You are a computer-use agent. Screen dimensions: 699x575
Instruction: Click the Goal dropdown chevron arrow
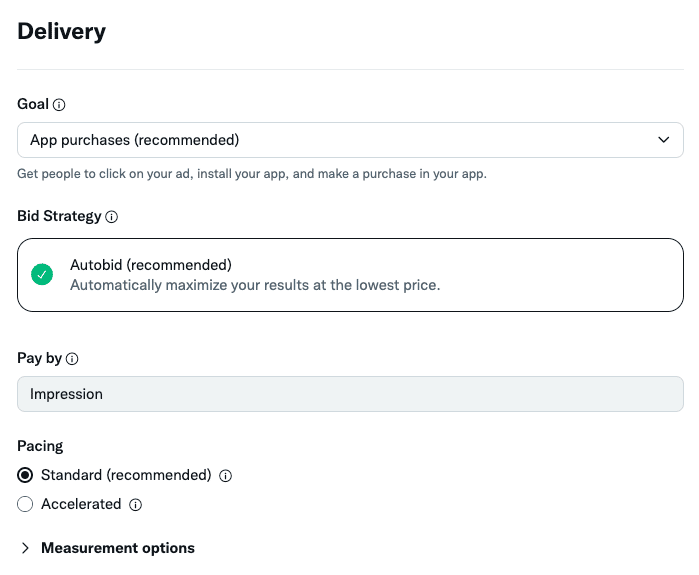coord(664,140)
